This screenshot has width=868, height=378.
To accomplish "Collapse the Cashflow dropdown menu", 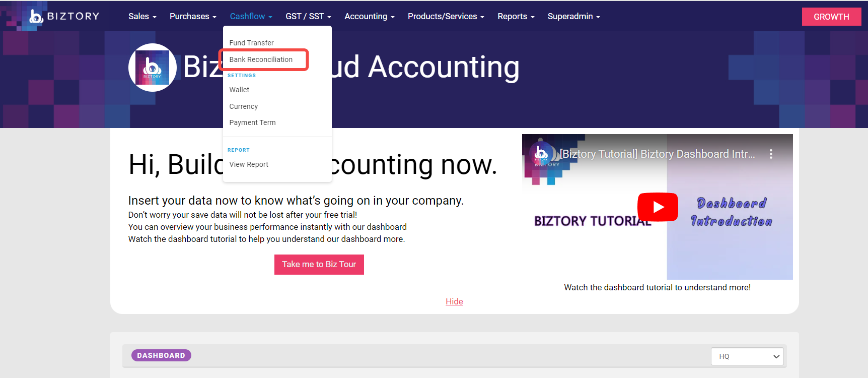I will pyautogui.click(x=251, y=16).
